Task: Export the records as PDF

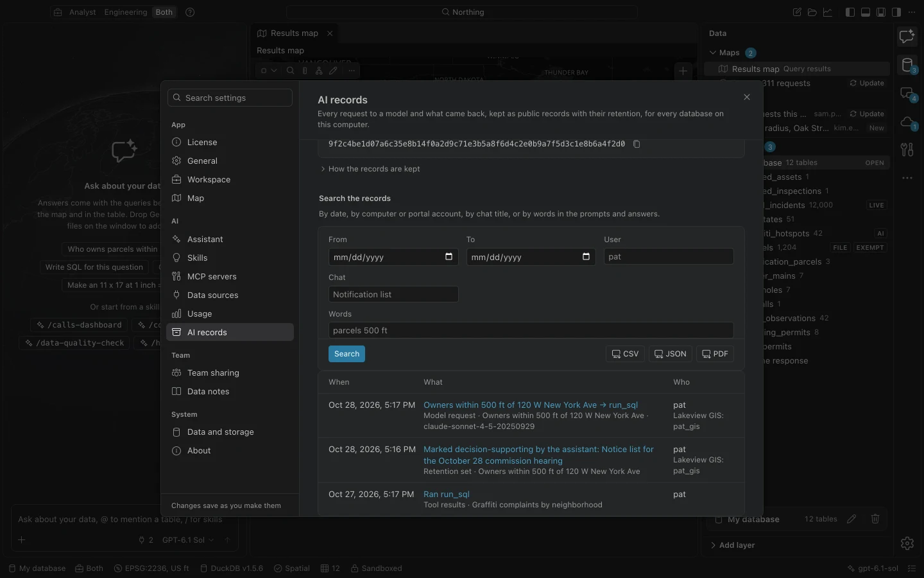Action: 715,354
